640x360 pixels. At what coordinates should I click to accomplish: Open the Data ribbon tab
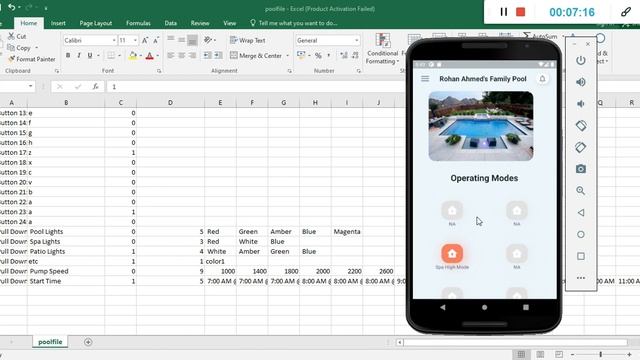point(171,23)
